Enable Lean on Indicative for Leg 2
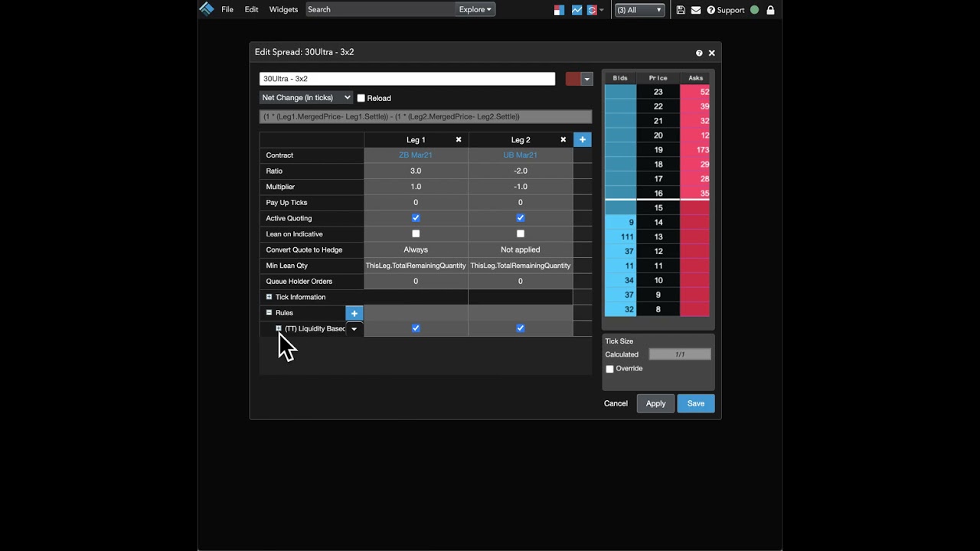 coord(521,233)
